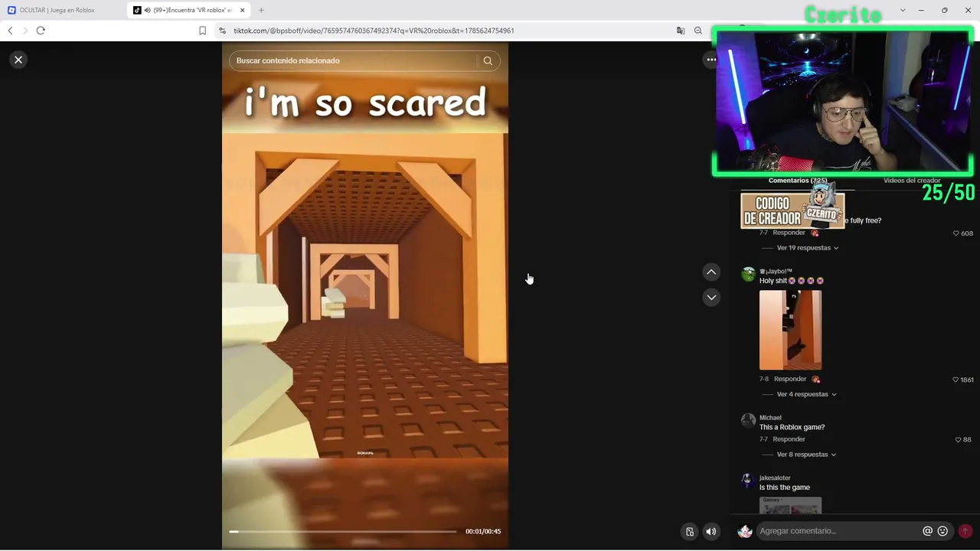Expand Ver 8 respuestas
Screen dimensions: 980x551
click(806, 455)
